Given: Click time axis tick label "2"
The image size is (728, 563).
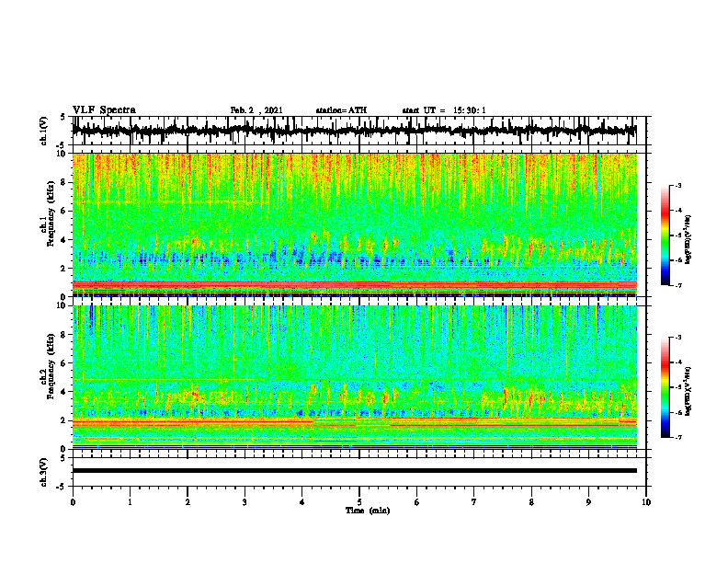Looking at the screenshot, I should tap(188, 502).
